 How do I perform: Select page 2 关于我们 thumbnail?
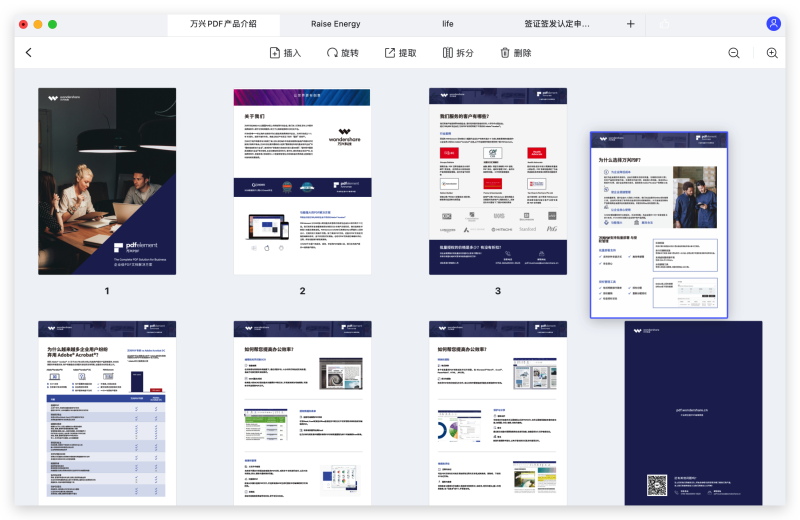tap(302, 181)
